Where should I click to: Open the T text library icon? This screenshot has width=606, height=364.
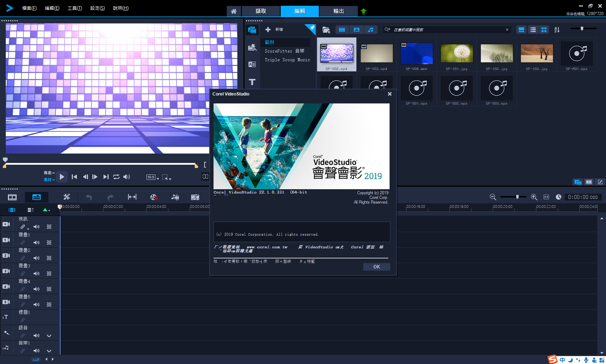click(x=252, y=82)
